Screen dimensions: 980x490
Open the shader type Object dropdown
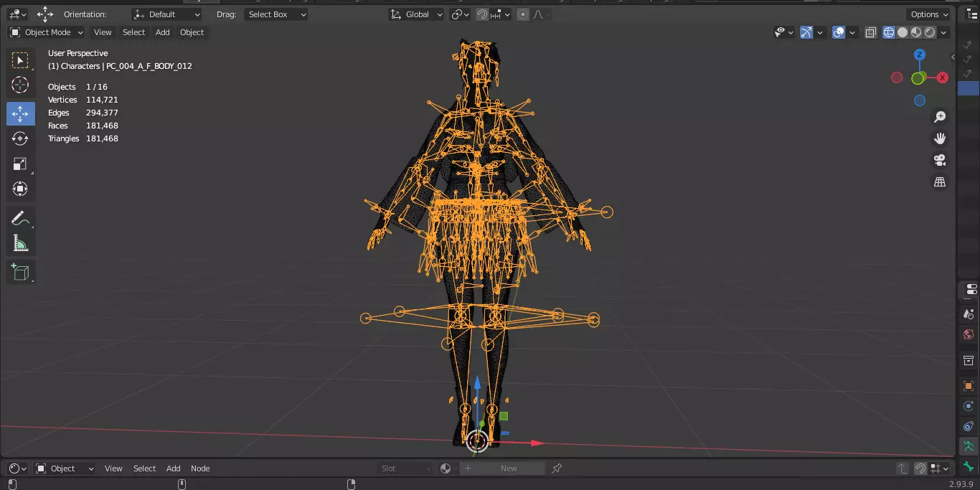point(65,468)
